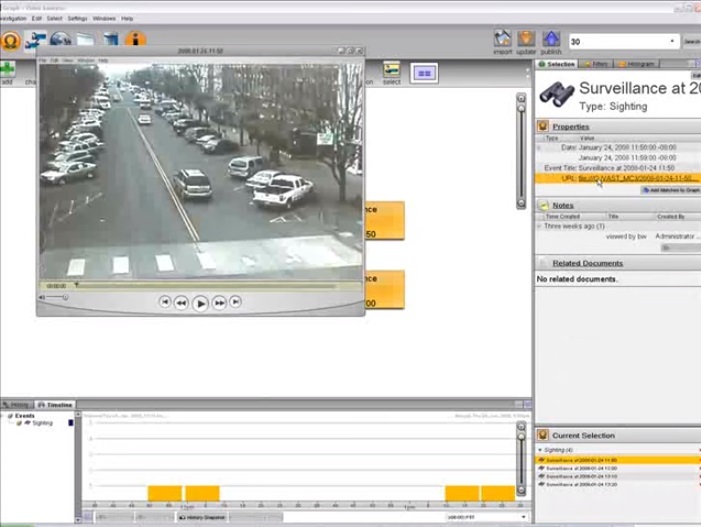Switch to the Filters tab
The image size is (701, 527).
(596, 64)
